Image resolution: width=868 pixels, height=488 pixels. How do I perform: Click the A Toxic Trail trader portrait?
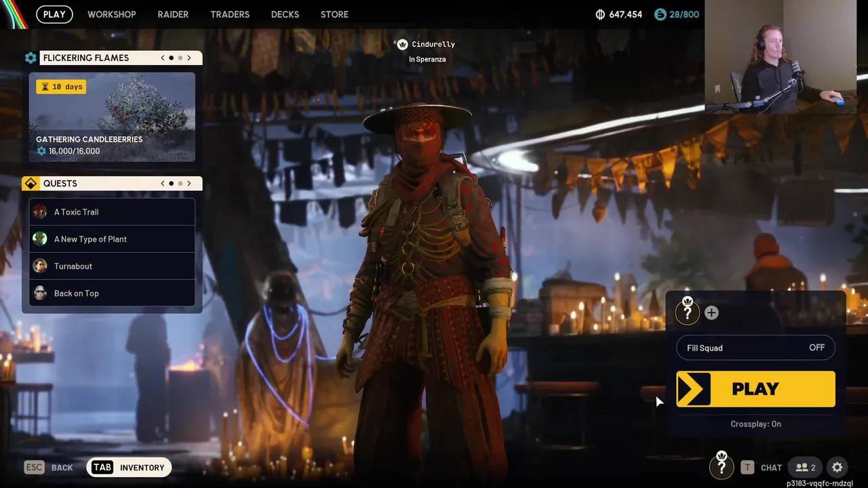(40, 211)
